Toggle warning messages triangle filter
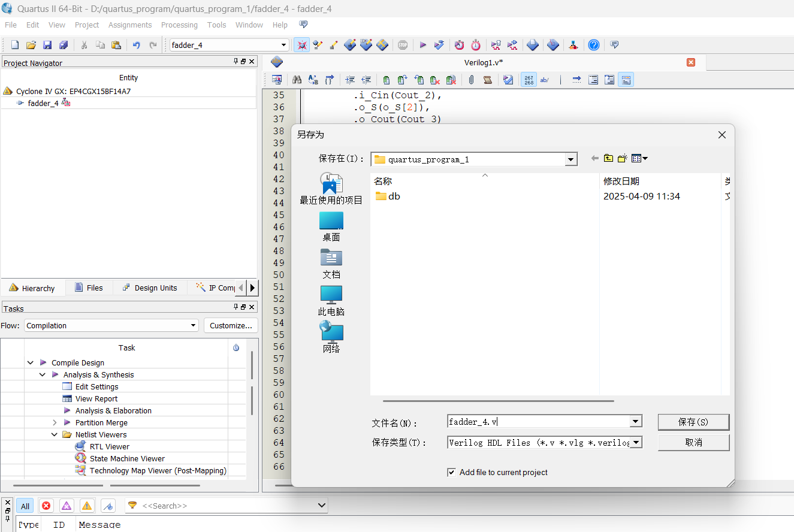Image resolution: width=794 pixels, height=532 pixels. point(87,506)
